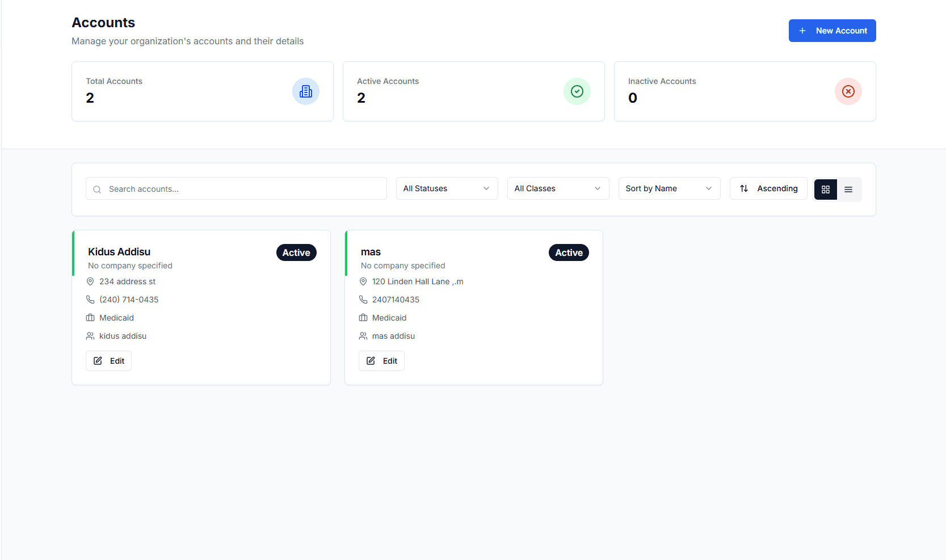946x560 pixels.
Task: Click the red Inactive Accounts icon
Action: 848,91
